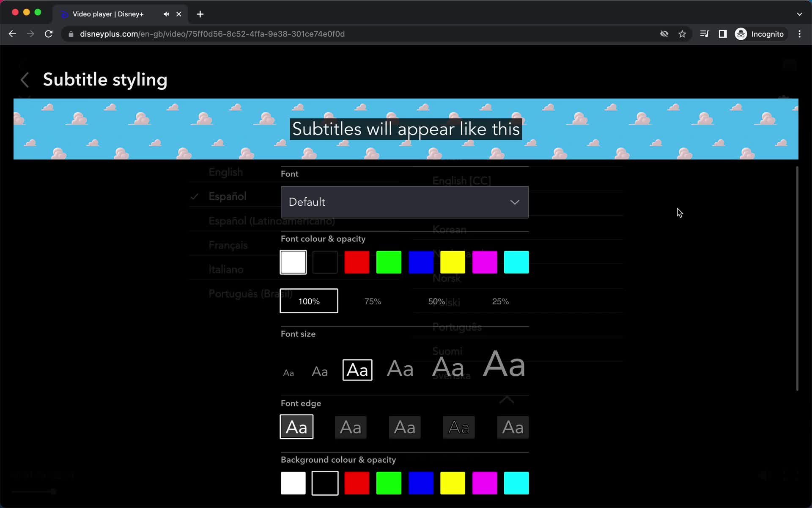Select black background colour
Viewport: 812px width, 508px height.
pyautogui.click(x=325, y=483)
